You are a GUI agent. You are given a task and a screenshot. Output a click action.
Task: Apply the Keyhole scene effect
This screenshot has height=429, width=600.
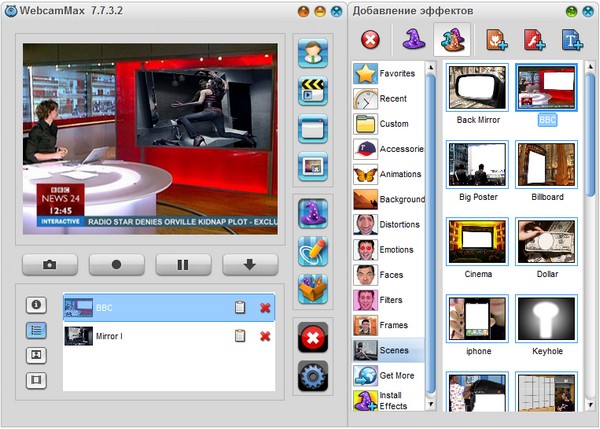pos(546,323)
